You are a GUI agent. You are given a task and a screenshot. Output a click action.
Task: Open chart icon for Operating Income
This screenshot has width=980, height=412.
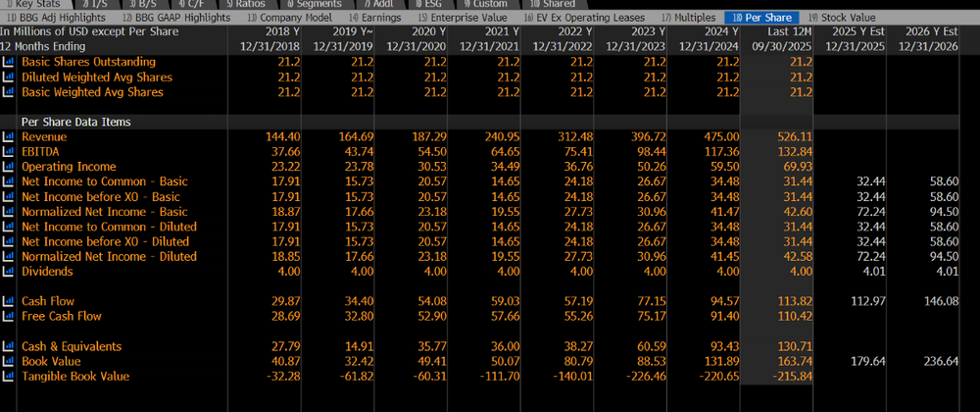[9, 167]
